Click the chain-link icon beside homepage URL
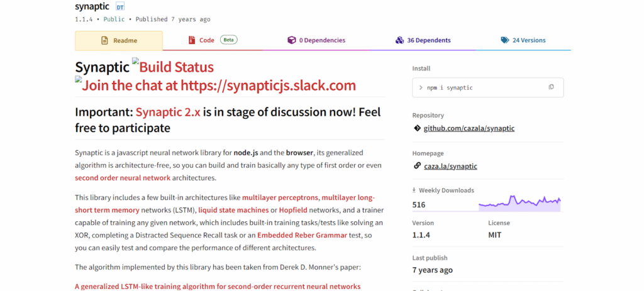This screenshot has width=644, height=291. [x=417, y=166]
